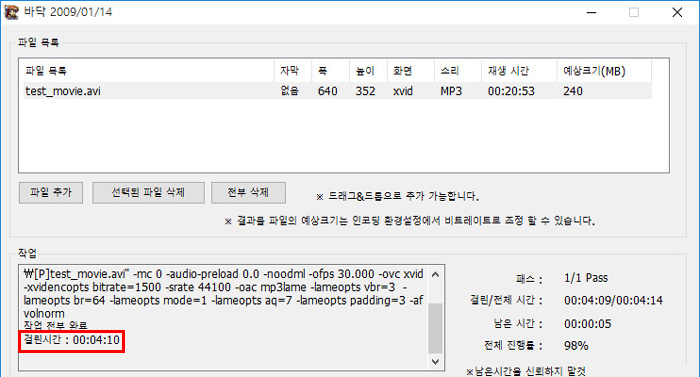Select the test_movie.avi file row
The height and width of the screenshot is (377, 700).
[x=337, y=91]
